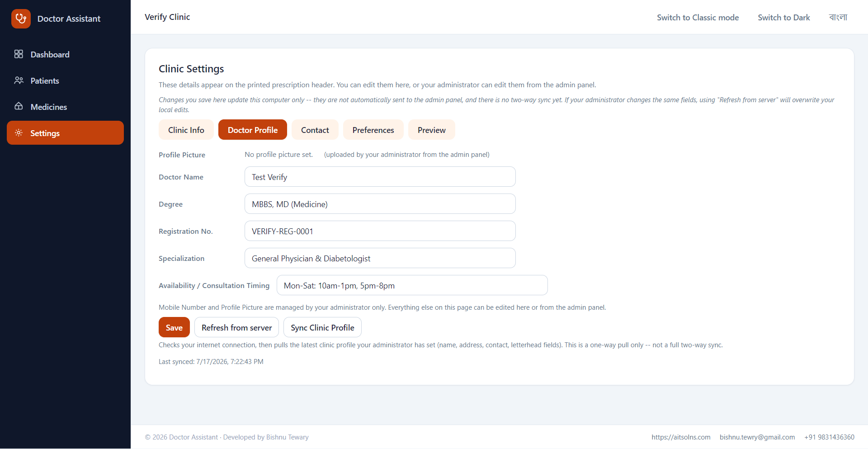Click the Medicines bag icon
This screenshot has height=449, width=868.
(19, 107)
